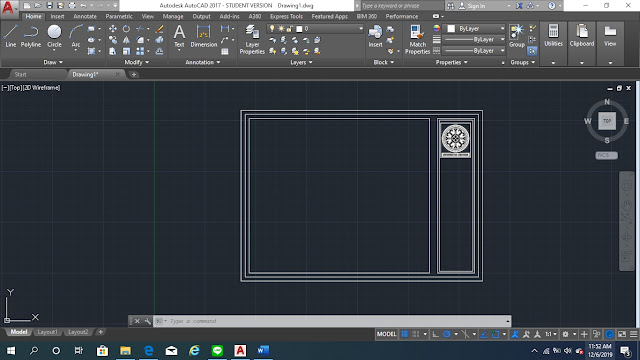This screenshot has height=360, width=640.
Task: Toggle isometric drafting in status bar
Action: (x=465, y=334)
